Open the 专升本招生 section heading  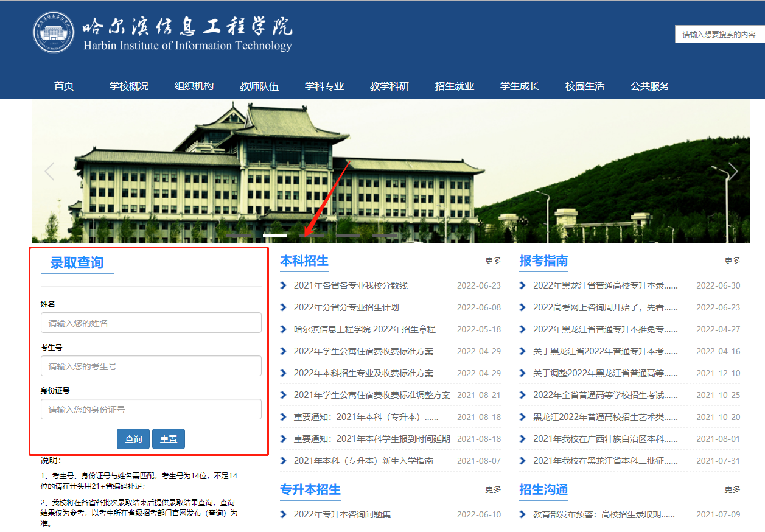tap(310, 489)
